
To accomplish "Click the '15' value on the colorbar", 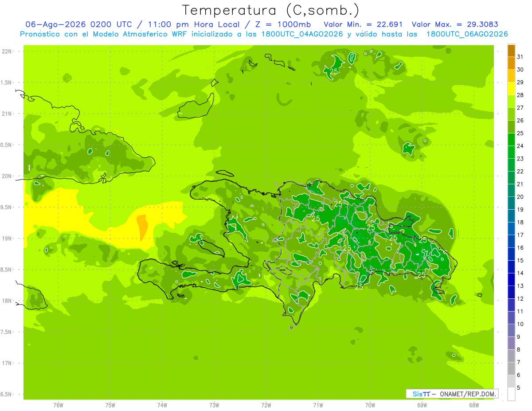I will point(520,260).
